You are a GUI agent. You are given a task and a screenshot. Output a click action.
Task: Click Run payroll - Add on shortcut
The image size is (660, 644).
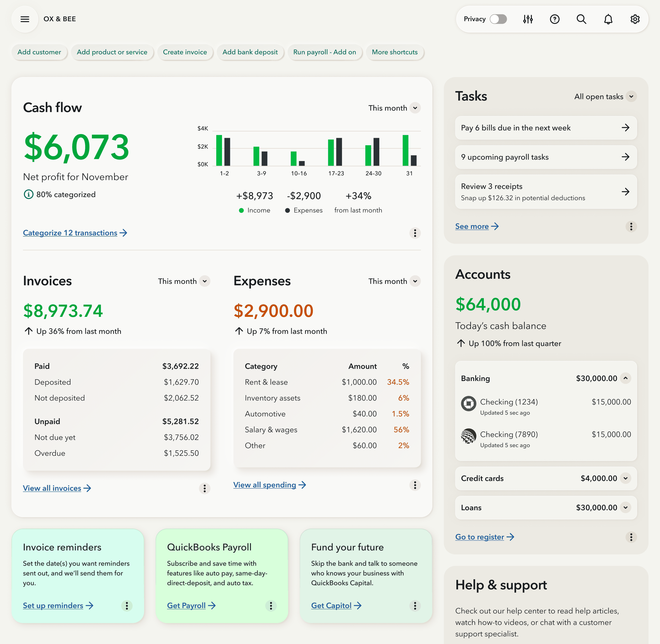pyautogui.click(x=325, y=52)
